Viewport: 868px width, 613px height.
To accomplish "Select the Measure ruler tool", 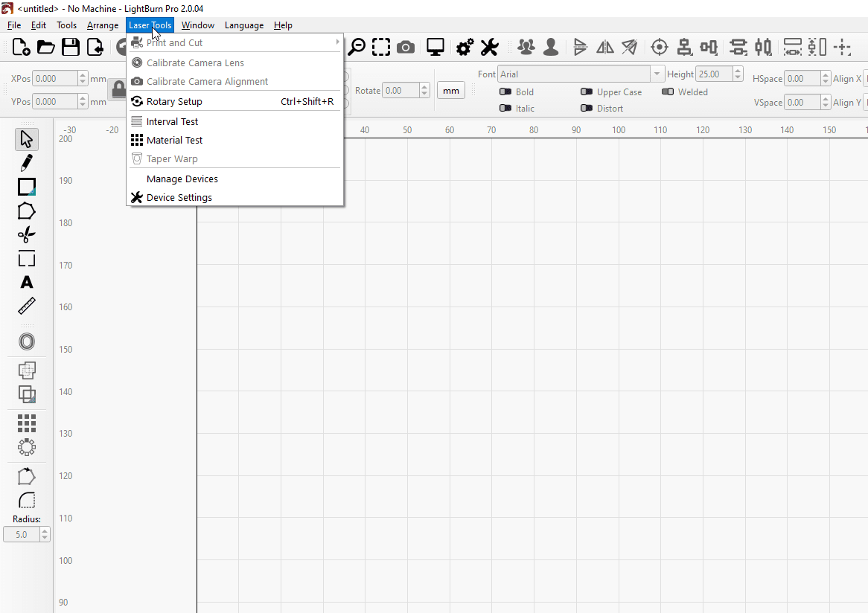I will coord(27,306).
